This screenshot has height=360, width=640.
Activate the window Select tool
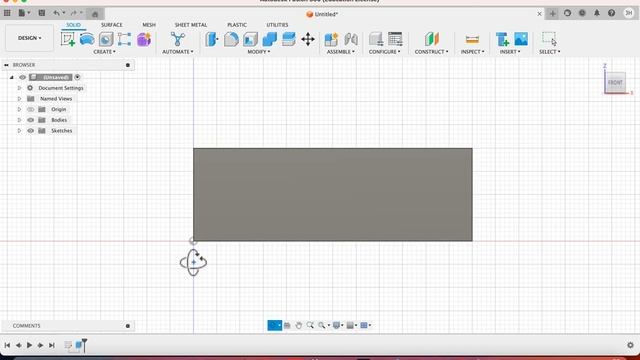549,39
